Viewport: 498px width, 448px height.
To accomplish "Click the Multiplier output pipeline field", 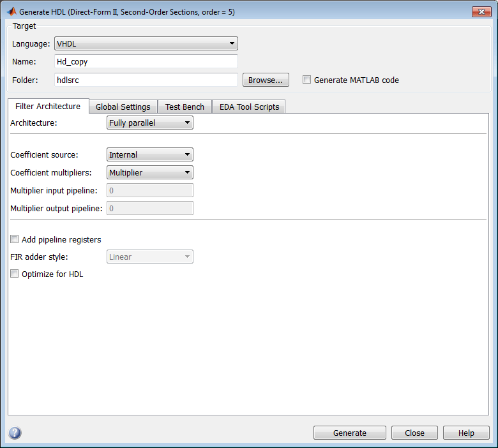I will [x=150, y=208].
